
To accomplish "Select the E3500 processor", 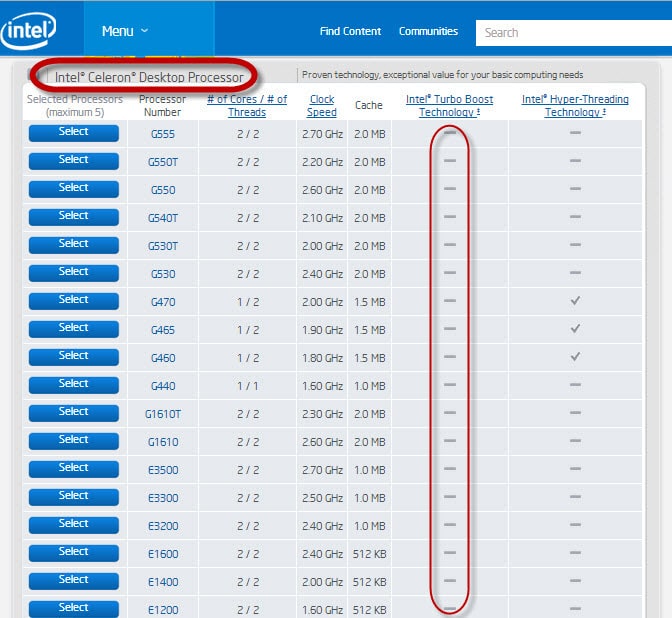I will click(x=73, y=469).
